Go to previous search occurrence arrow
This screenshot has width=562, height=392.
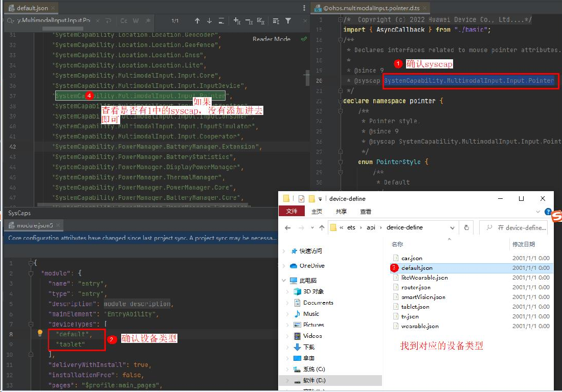(197, 21)
